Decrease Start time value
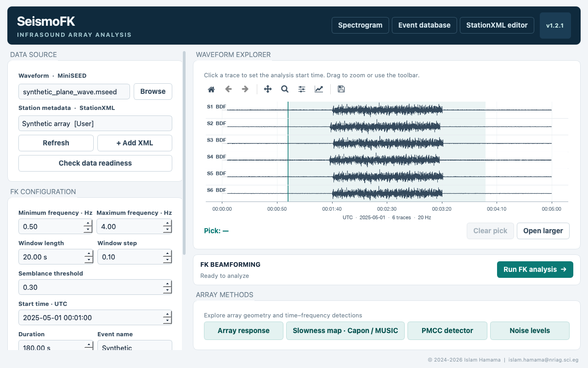The height and width of the screenshot is (368, 588). tap(168, 321)
